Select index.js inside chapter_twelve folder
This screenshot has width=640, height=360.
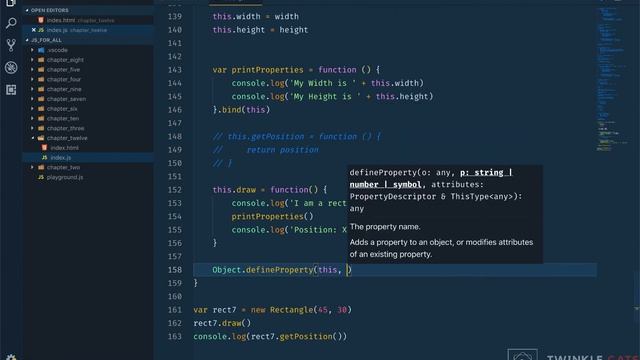(88, 158)
